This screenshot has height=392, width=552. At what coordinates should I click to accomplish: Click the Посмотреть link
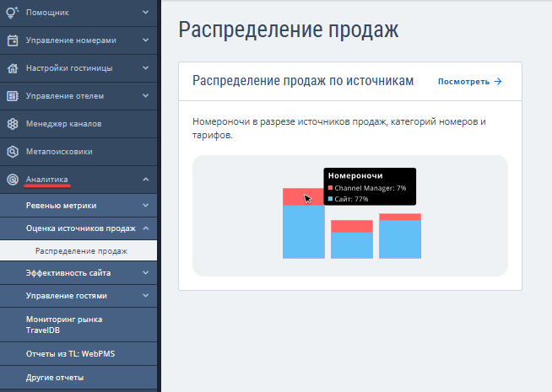463,82
